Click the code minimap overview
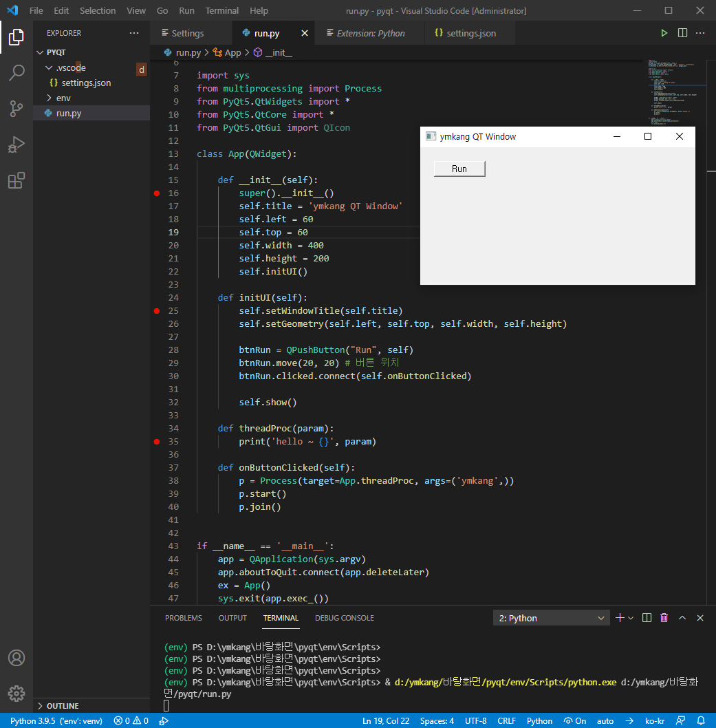This screenshot has height=728, width=716. click(x=676, y=93)
